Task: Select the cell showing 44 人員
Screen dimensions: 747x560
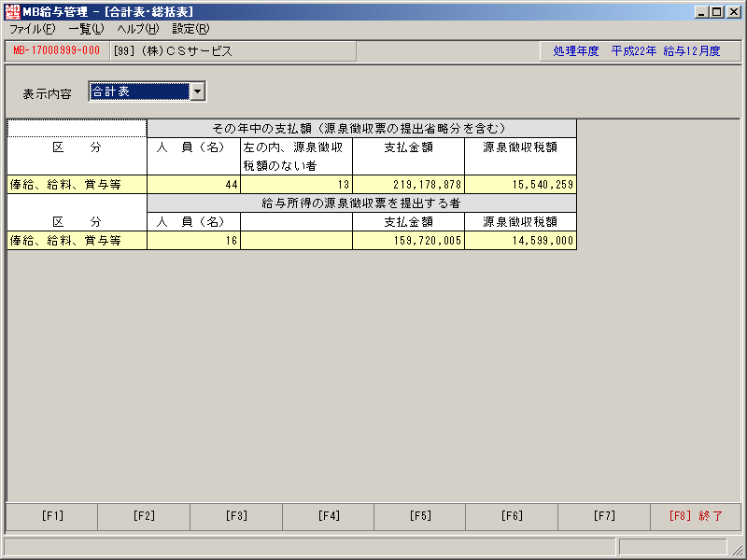Action: tap(194, 185)
